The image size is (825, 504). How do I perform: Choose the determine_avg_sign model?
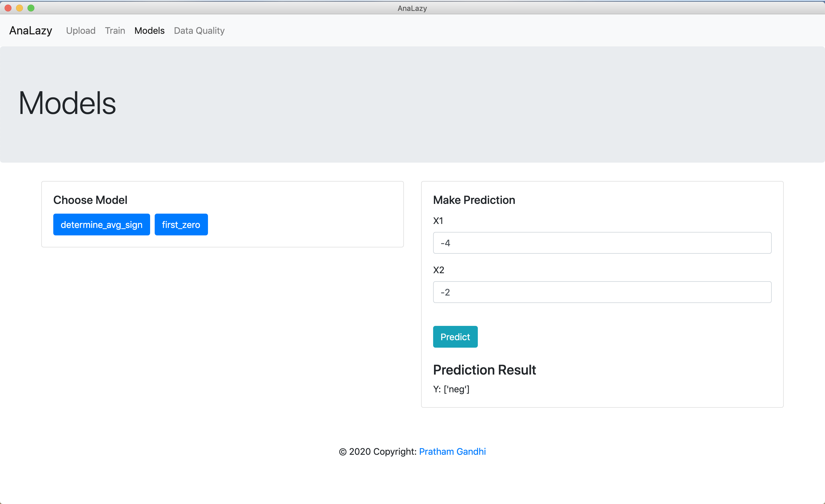(101, 225)
